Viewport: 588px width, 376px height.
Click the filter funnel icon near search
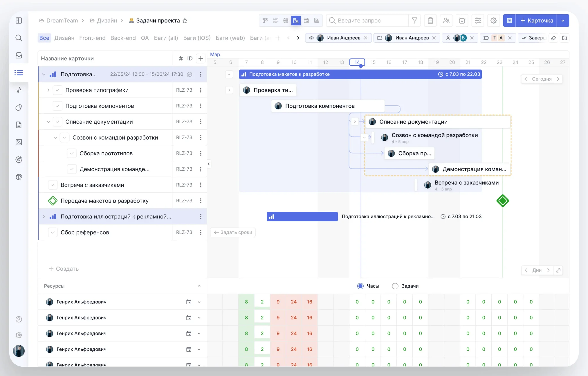(414, 21)
